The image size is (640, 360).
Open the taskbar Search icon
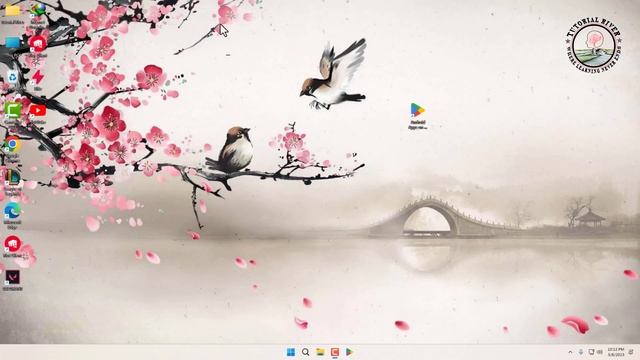tap(305, 352)
